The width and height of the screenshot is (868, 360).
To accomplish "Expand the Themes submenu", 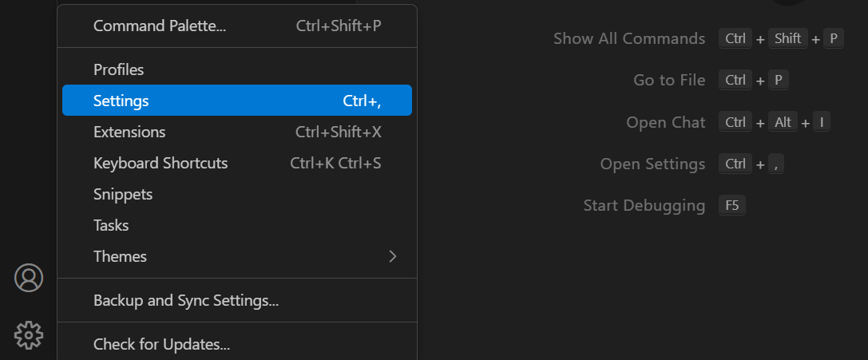I will (121, 256).
